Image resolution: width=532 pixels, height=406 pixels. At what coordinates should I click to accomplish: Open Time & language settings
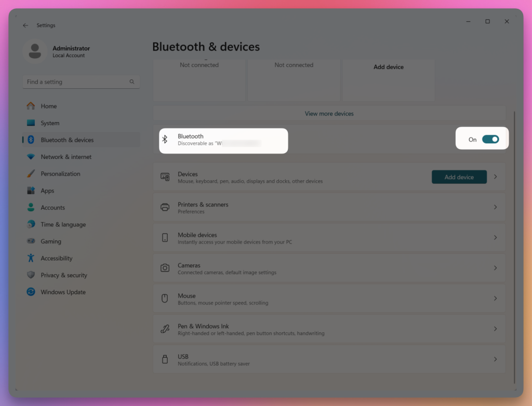click(81, 224)
